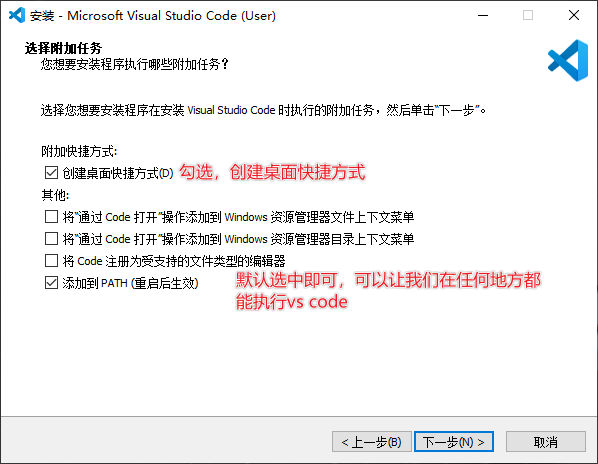
Task: Close the installer window
Action: (574, 15)
